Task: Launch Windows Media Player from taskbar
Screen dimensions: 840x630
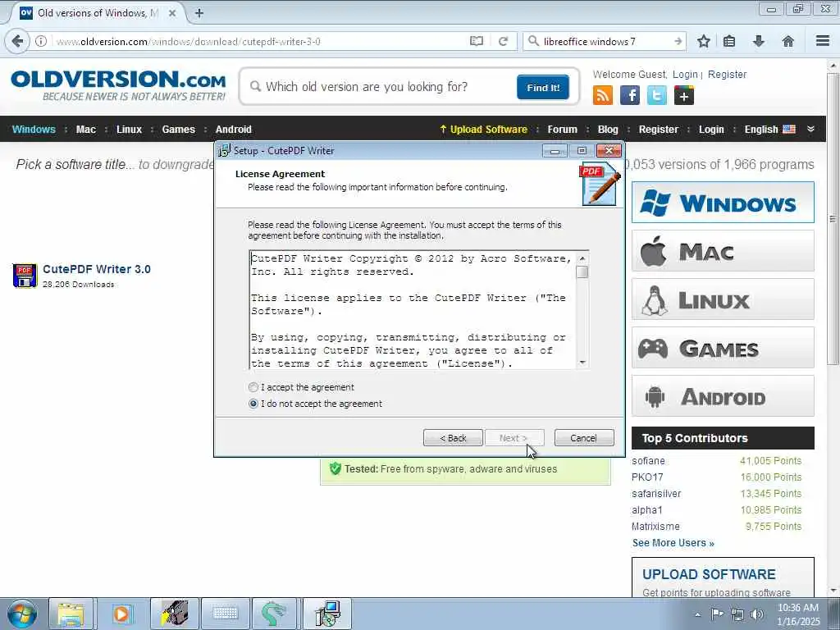Action: coord(121,614)
